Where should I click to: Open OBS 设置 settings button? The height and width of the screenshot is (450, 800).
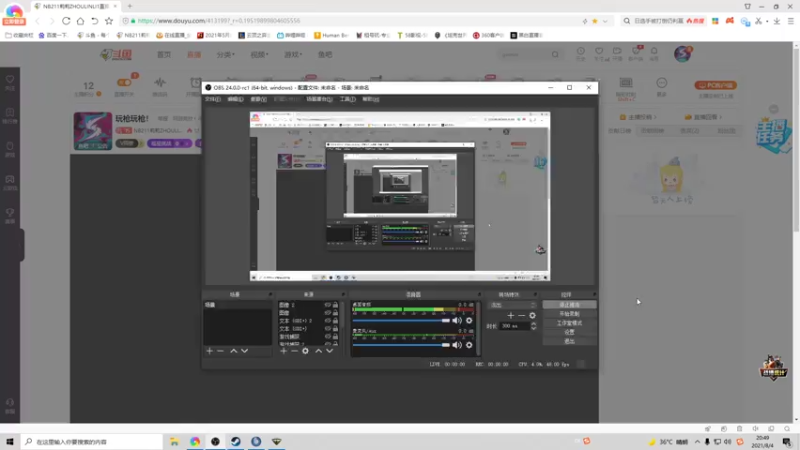(x=569, y=332)
